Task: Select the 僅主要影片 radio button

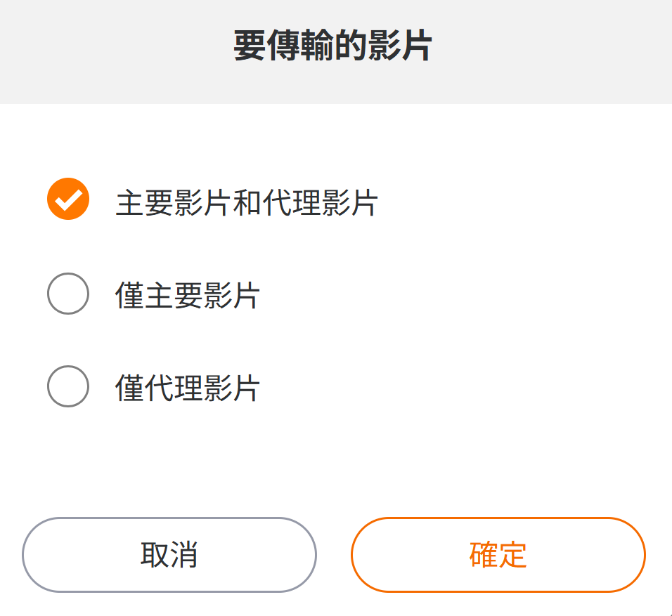Action: pos(68,294)
